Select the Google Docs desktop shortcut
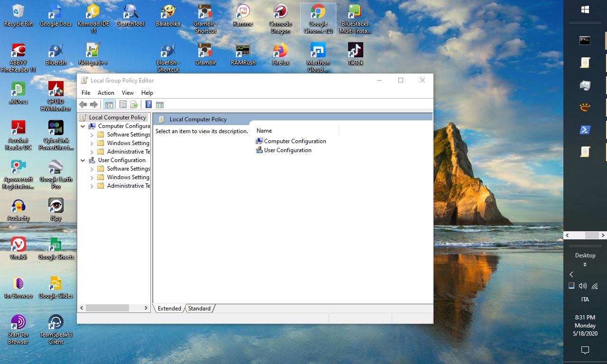Screen dimensions: 607x364 (55, 16)
